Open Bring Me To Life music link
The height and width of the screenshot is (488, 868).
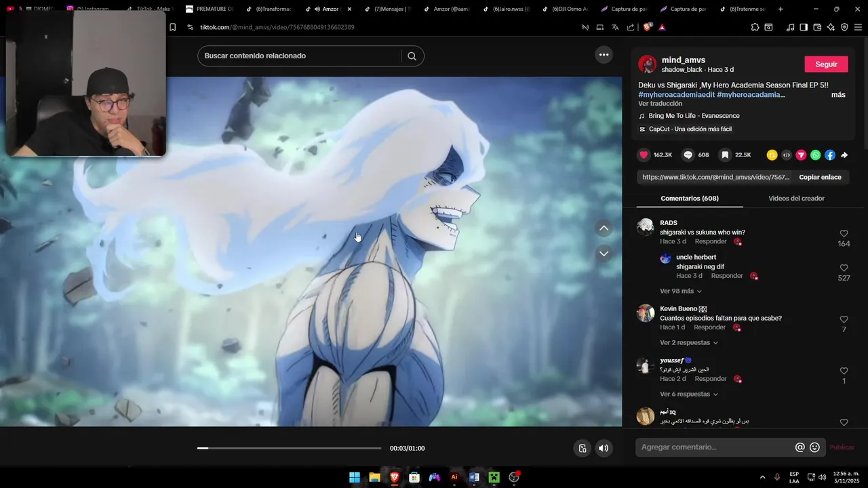694,116
